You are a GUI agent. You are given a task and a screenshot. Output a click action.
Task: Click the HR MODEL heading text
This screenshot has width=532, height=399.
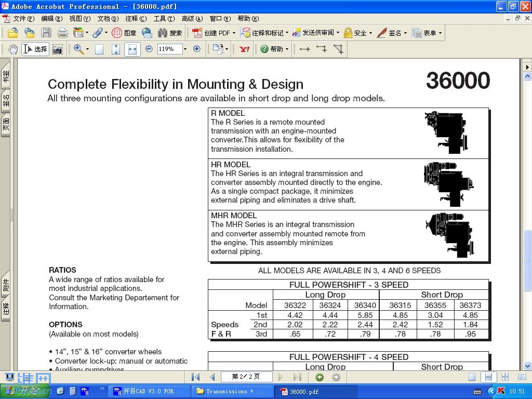pos(231,165)
